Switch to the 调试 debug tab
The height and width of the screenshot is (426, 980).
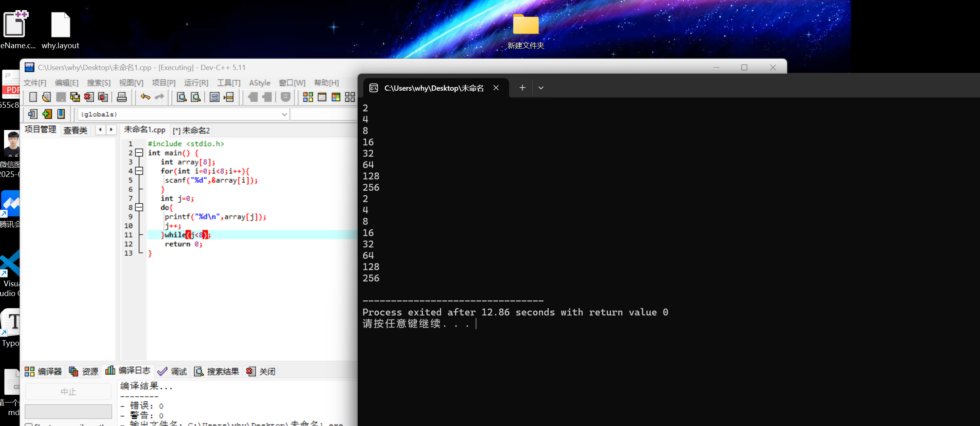pos(172,371)
